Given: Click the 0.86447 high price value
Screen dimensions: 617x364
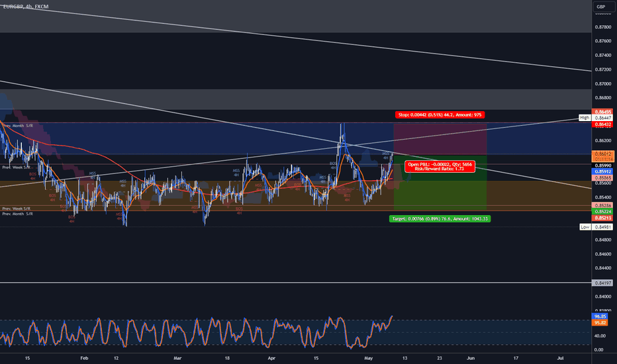Looking at the screenshot, I should tap(603, 118).
